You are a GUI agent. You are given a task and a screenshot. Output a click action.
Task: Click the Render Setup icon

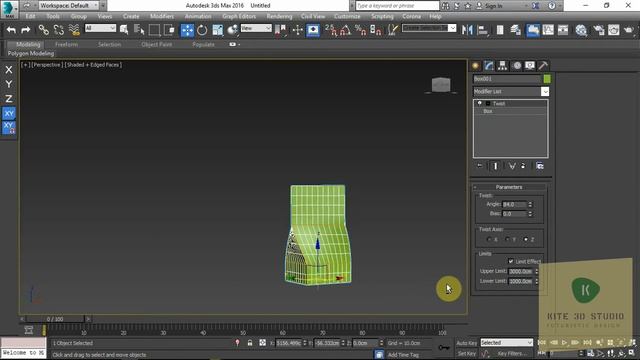599,30
